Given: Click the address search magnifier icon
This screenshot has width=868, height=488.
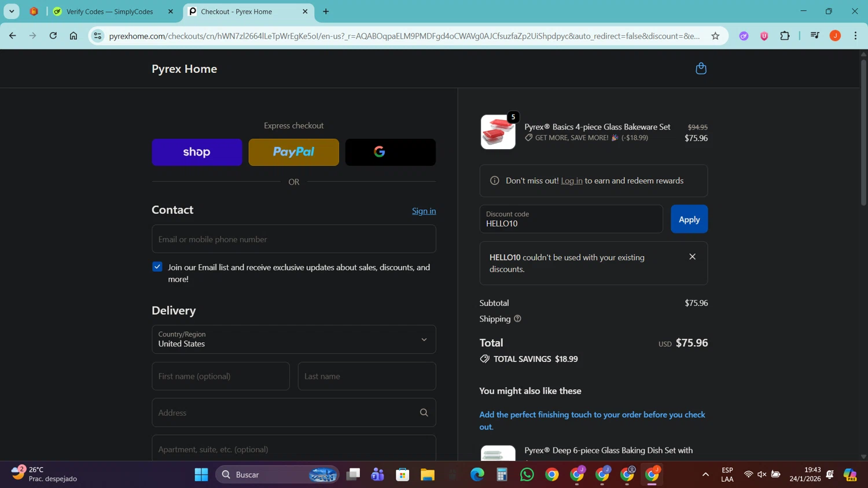Looking at the screenshot, I should (424, 413).
